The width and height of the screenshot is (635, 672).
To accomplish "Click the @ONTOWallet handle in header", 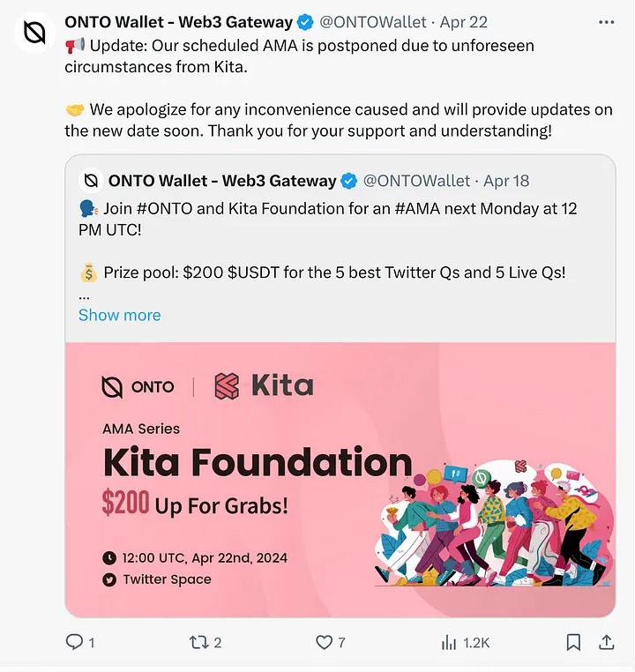I will pos(372,22).
